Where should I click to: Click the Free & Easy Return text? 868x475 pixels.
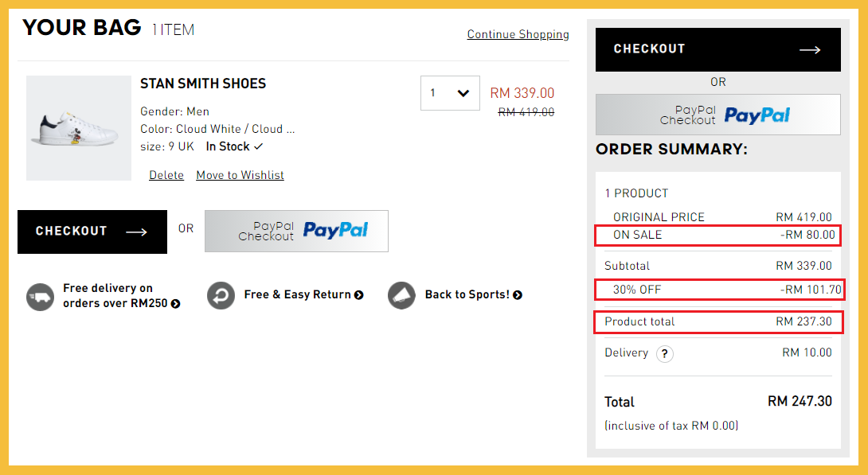click(297, 294)
